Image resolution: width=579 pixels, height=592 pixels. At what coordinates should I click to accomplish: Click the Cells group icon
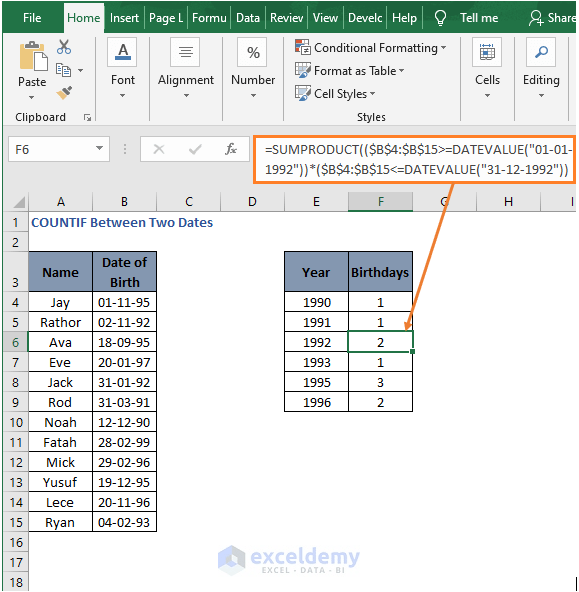(x=487, y=52)
